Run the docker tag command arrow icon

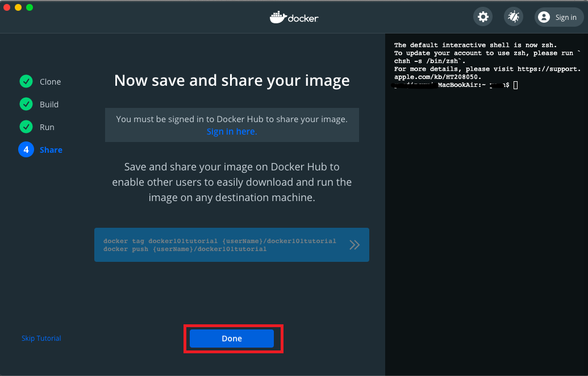click(x=355, y=245)
